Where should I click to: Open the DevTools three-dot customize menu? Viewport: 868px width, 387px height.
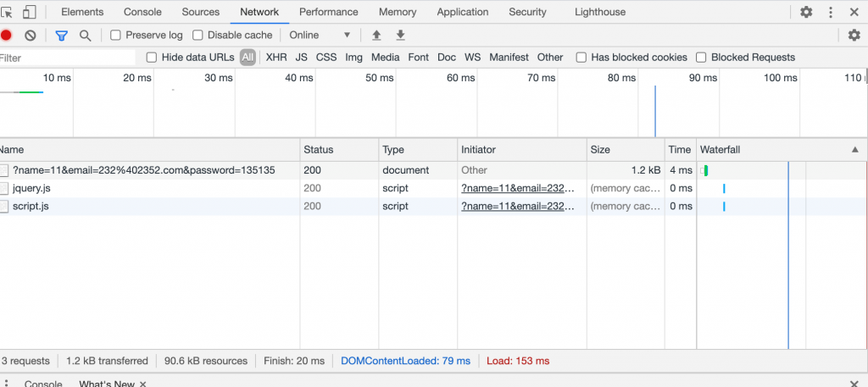point(830,12)
